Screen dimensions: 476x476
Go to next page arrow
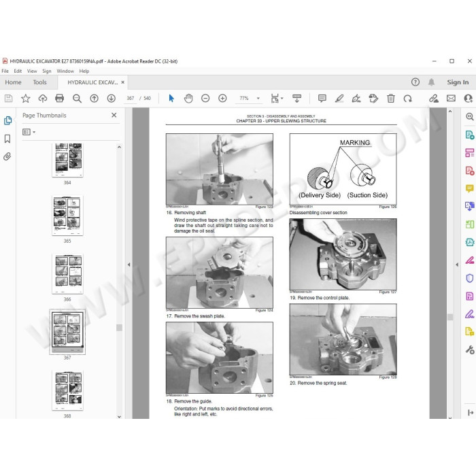point(111,98)
